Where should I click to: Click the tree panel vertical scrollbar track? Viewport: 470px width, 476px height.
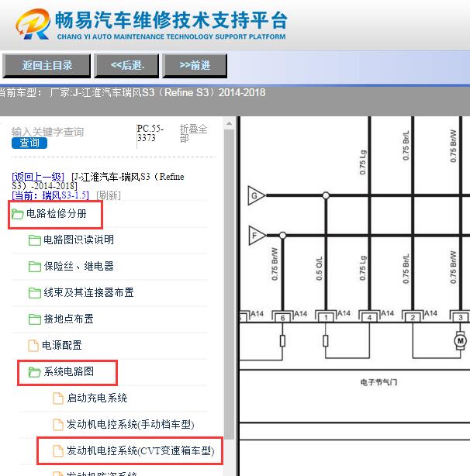click(x=230, y=285)
